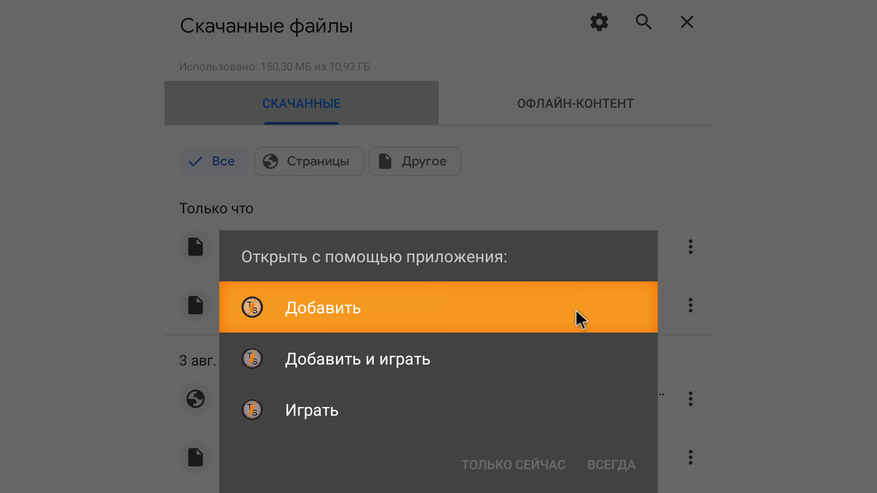Open more options for page item under 3 авг.
The width and height of the screenshot is (877, 493).
(x=690, y=399)
